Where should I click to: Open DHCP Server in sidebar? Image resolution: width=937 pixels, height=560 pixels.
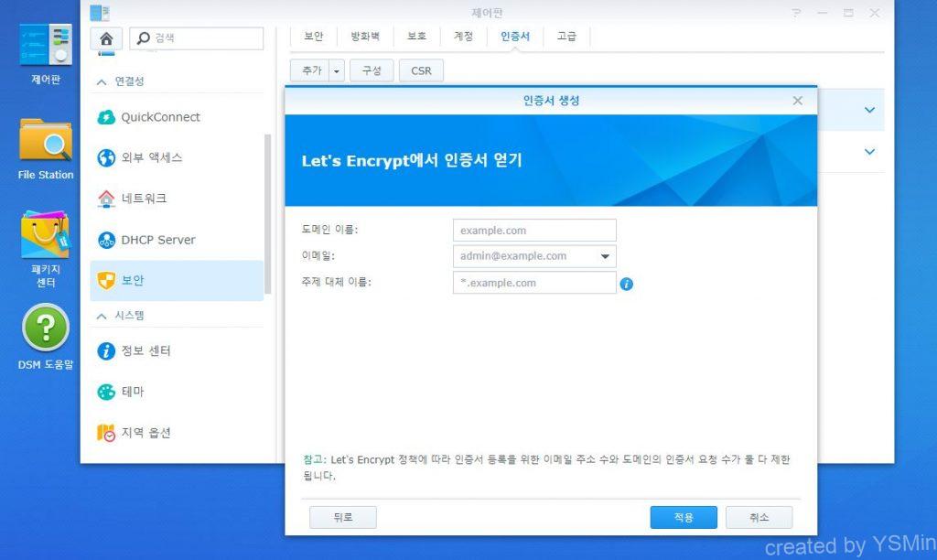coord(157,240)
